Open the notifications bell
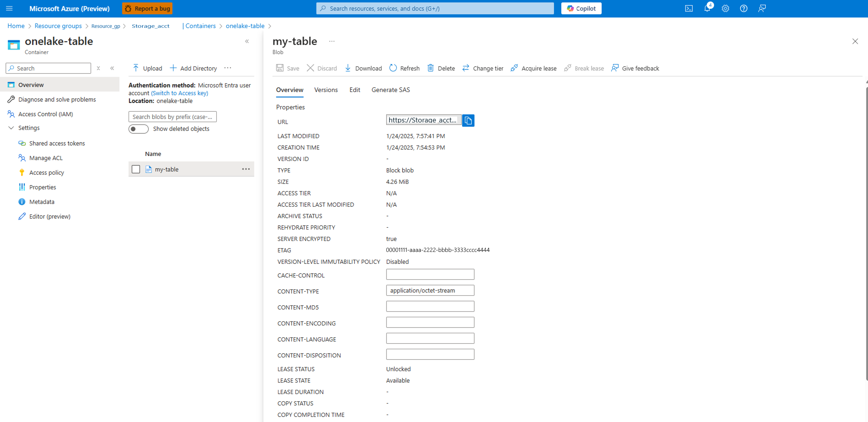 pyautogui.click(x=707, y=8)
